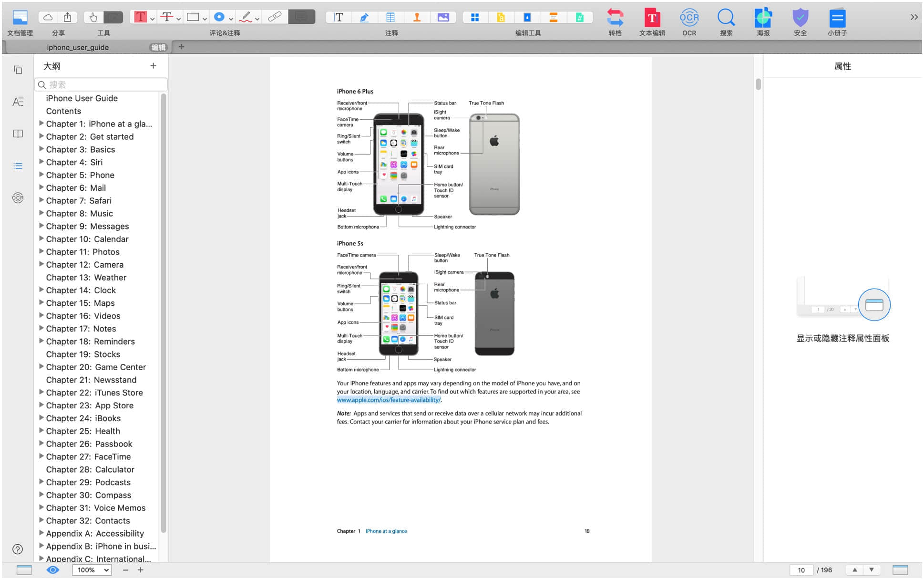Click the green Bates number tool

tap(579, 18)
